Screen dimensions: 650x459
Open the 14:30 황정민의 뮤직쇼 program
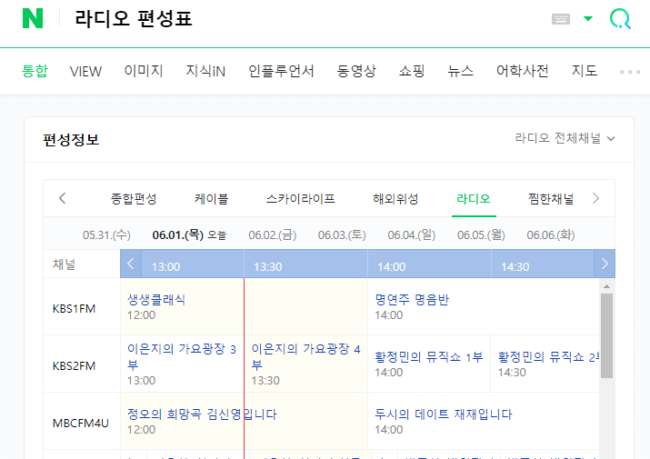[x=548, y=357]
